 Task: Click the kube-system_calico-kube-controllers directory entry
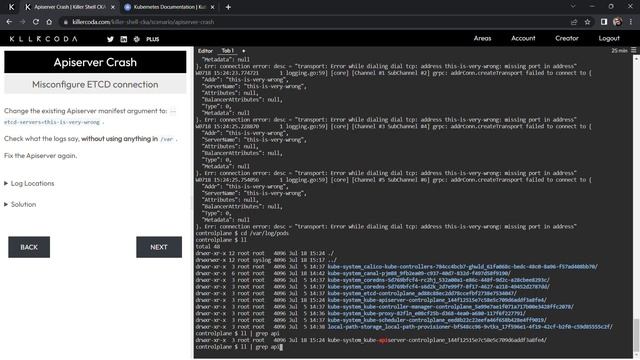coord(462,267)
